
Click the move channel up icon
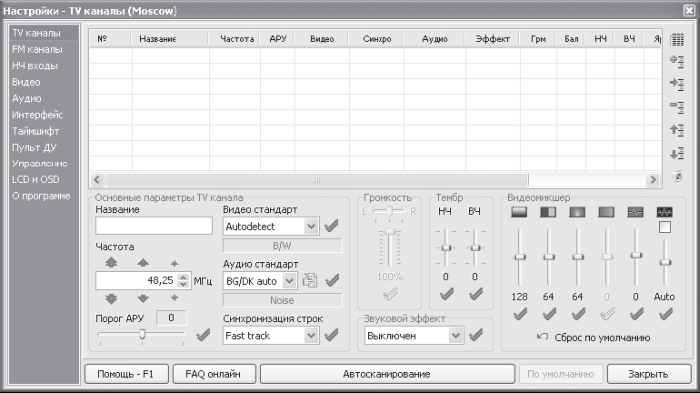tap(677, 130)
